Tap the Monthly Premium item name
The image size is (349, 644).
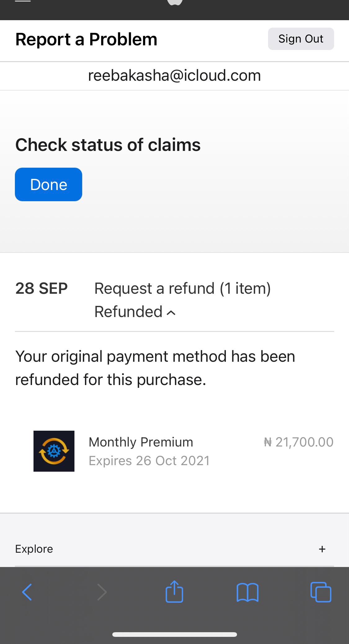tap(141, 442)
